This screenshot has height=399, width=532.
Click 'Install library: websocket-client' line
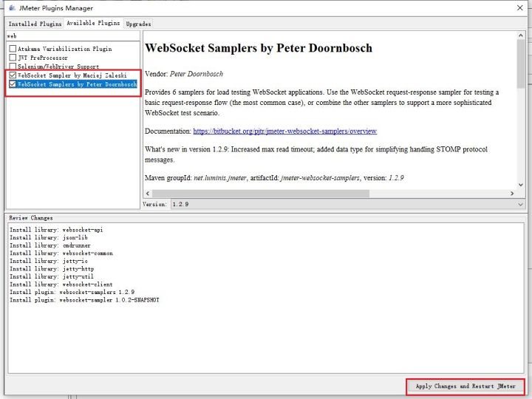tap(61, 284)
